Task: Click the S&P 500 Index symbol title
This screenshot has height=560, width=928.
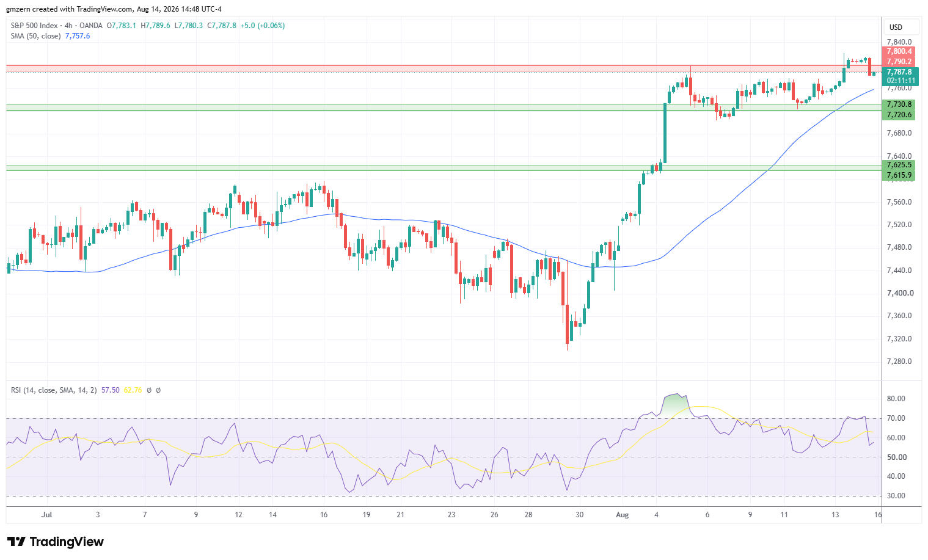Action: pos(34,26)
